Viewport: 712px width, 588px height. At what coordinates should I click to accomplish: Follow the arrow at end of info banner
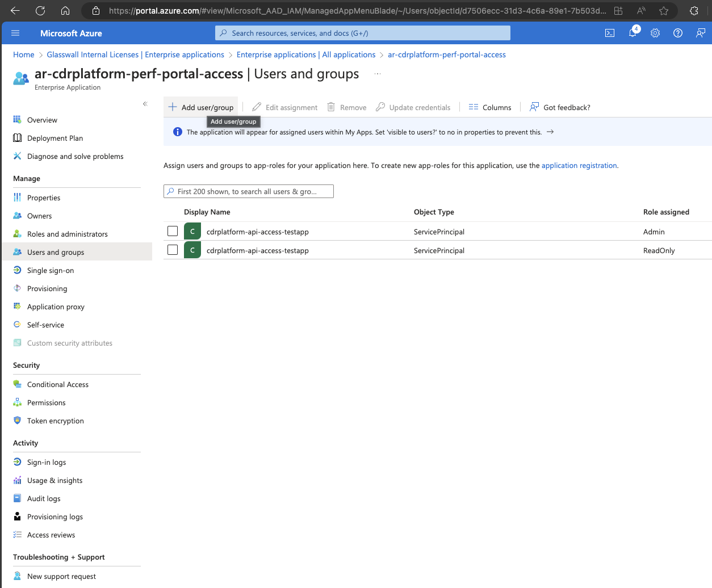550,132
